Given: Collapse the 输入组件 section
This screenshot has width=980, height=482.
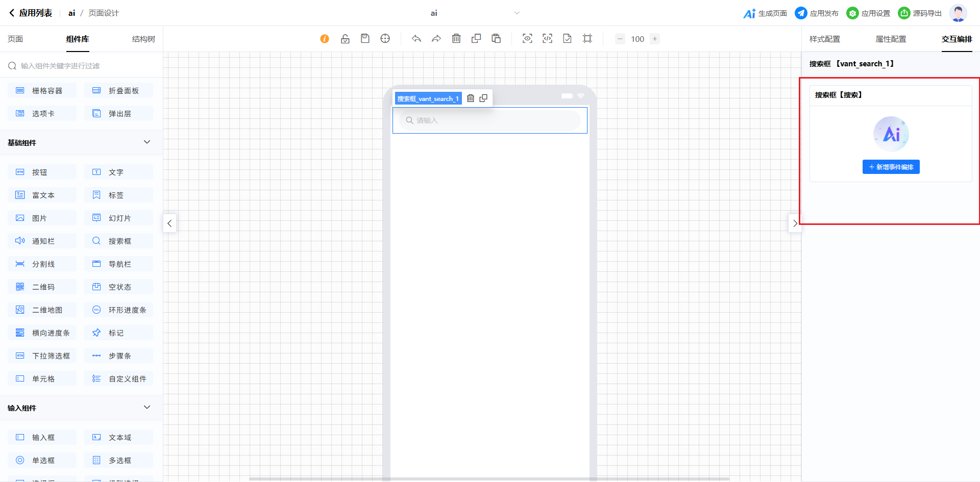Looking at the screenshot, I should (147, 408).
